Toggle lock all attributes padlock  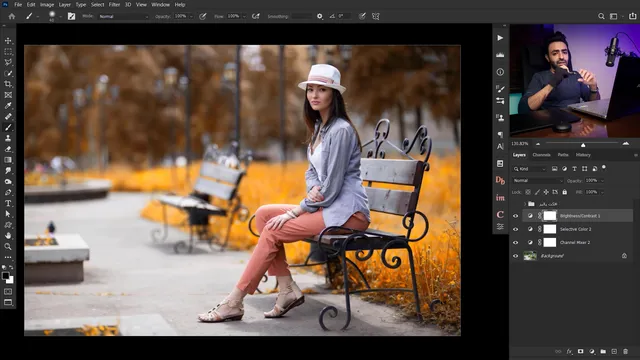[564, 192]
